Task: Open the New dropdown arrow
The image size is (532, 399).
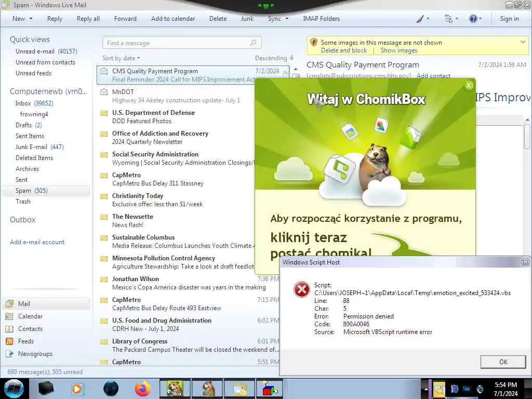Action: [31, 19]
